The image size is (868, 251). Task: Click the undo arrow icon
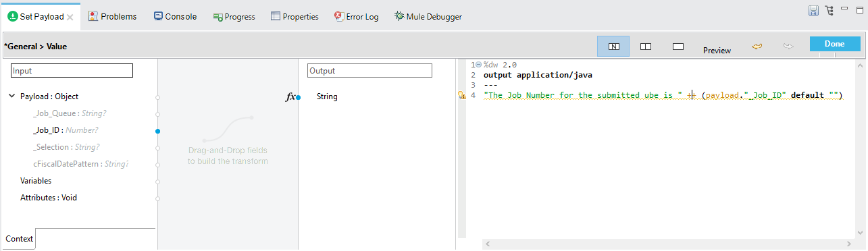click(x=757, y=46)
